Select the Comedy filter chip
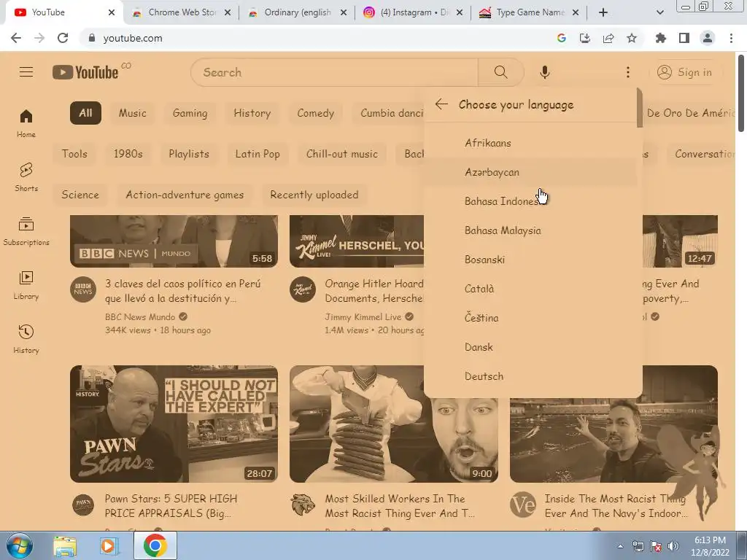The width and height of the screenshot is (747, 560). point(315,113)
